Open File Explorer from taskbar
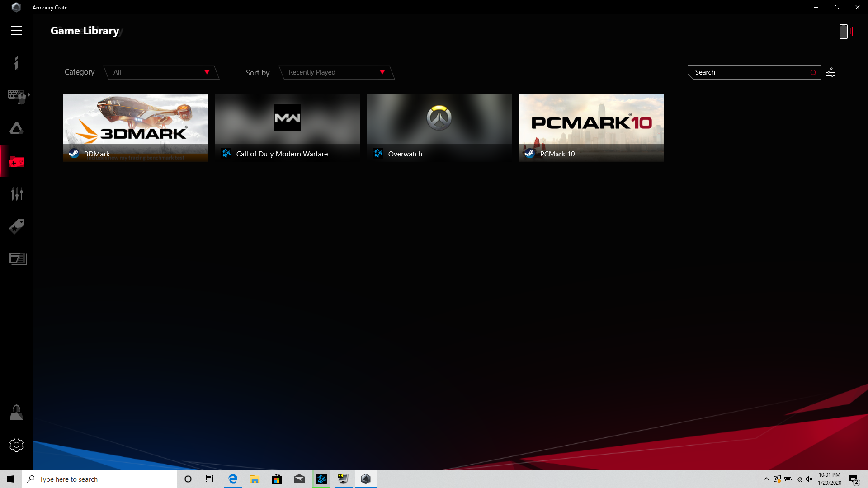 [255, 479]
